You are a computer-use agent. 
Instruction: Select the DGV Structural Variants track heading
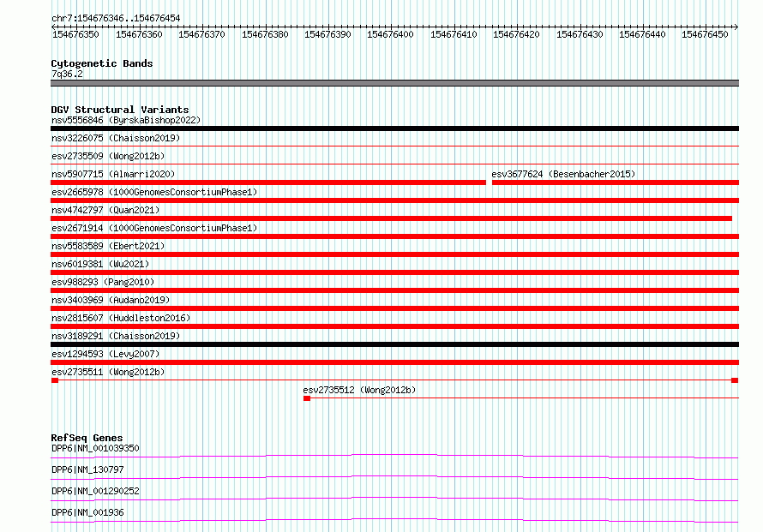coord(120,110)
